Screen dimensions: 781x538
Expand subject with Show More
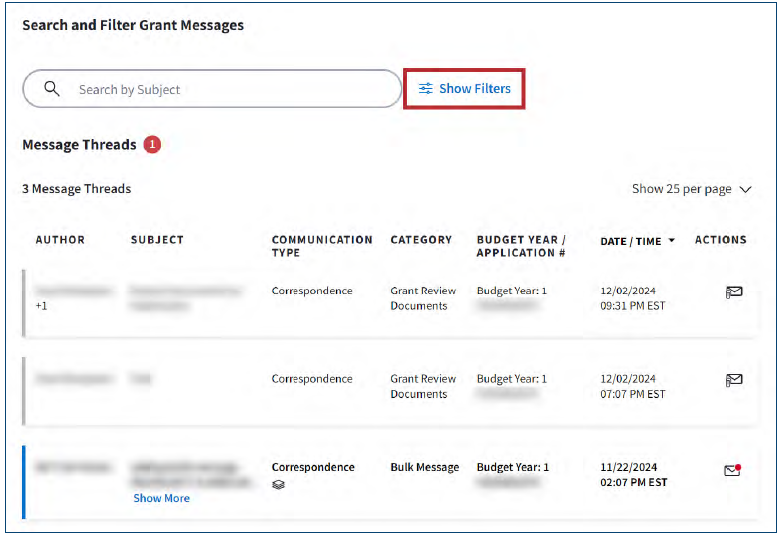point(161,498)
